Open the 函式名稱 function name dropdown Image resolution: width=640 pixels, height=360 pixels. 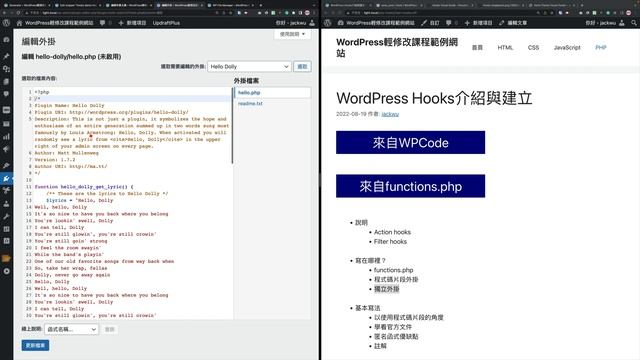click(x=71, y=329)
